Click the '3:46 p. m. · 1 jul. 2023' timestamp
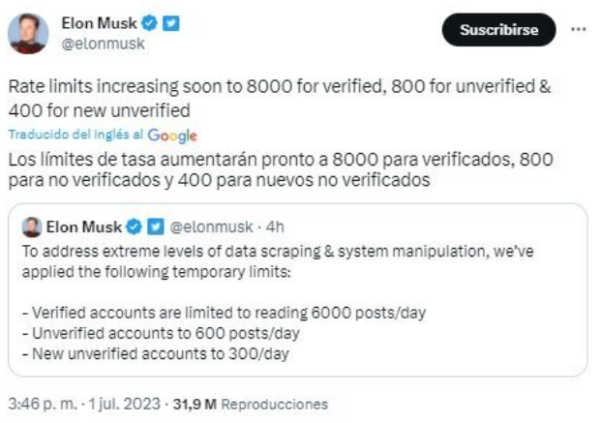The image size is (600, 423). pyautogui.click(x=83, y=405)
